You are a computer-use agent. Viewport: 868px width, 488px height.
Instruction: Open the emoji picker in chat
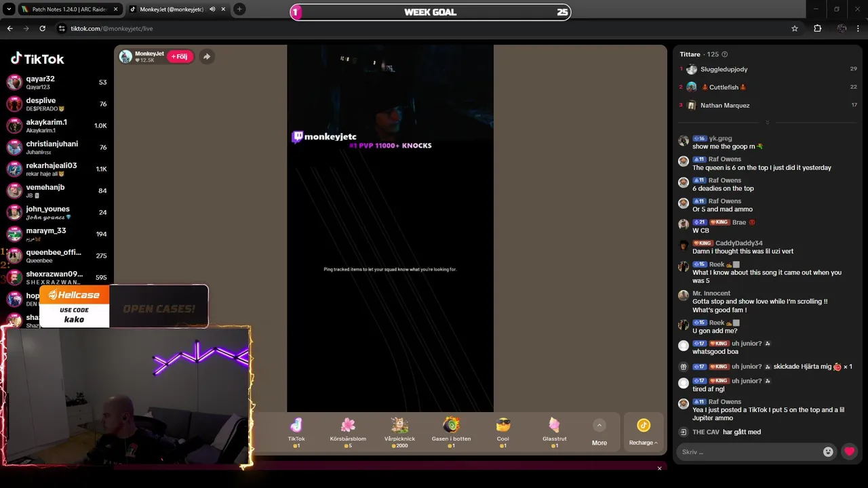pyautogui.click(x=828, y=452)
